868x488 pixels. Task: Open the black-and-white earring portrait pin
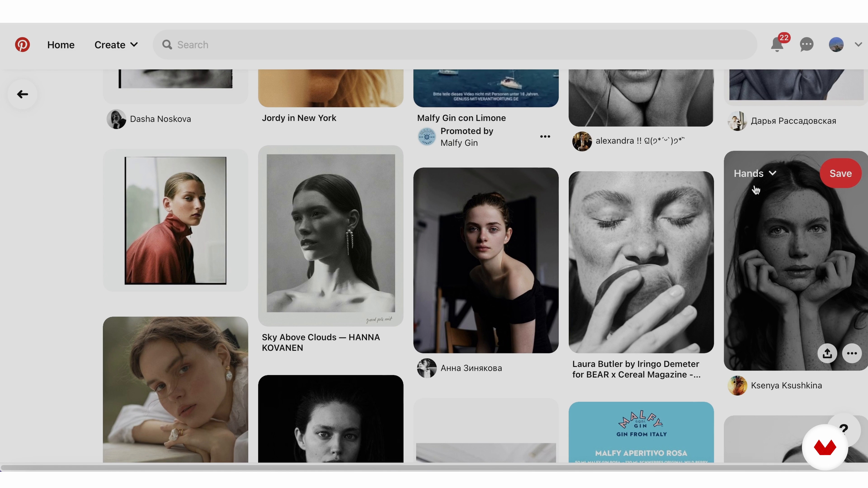tap(330, 236)
